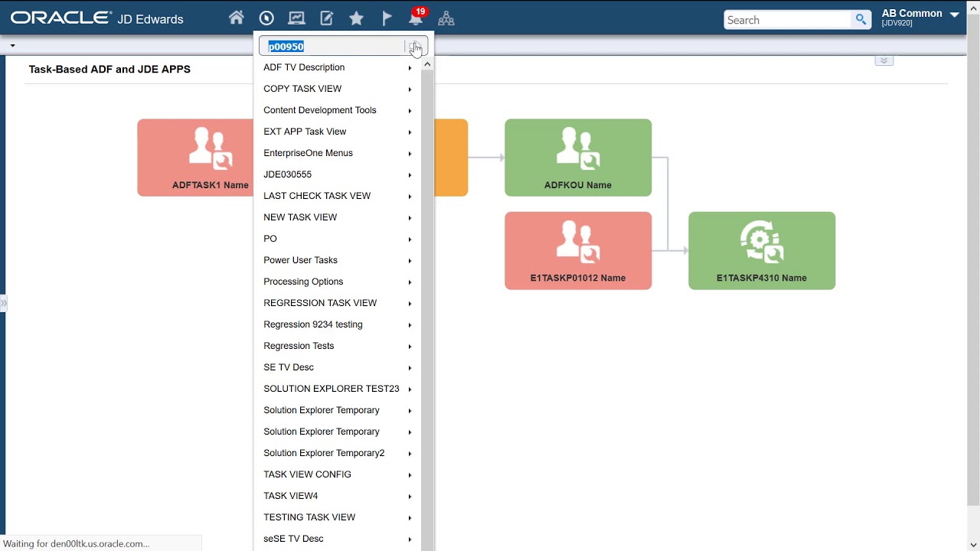This screenshot has height=551, width=980.
Task: Click the Search magnifier button
Action: pyautogui.click(x=861, y=20)
